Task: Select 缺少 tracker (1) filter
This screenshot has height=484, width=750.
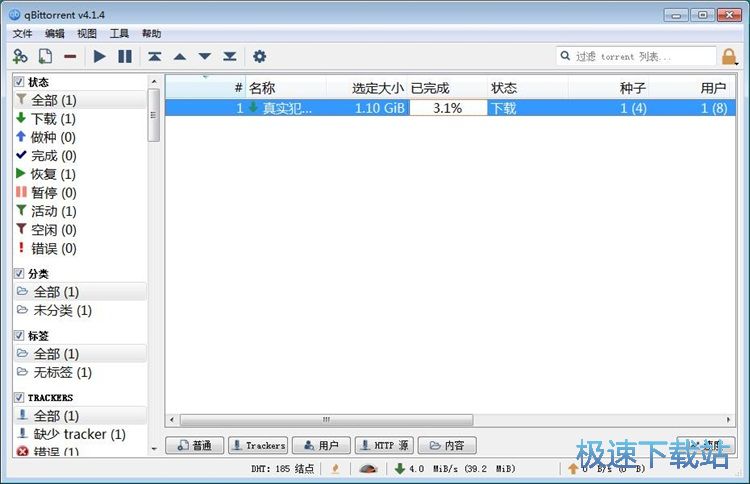Action: (x=80, y=434)
